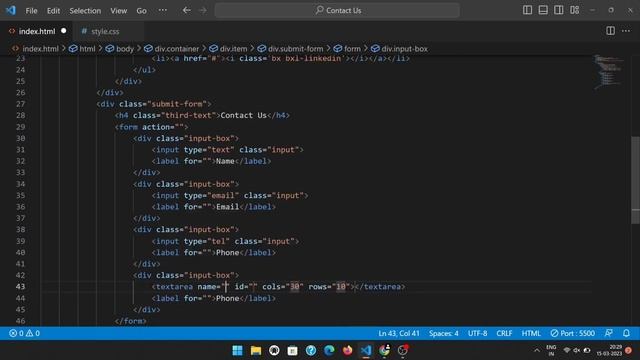Click the 'Contact Us' heading text on line 28
The width and height of the screenshot is (640, 360).
point(243,115)
